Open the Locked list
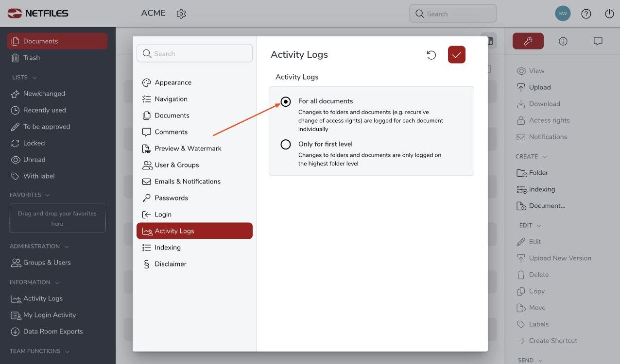The height and width of the screenshot is (364, 620). 57,143
